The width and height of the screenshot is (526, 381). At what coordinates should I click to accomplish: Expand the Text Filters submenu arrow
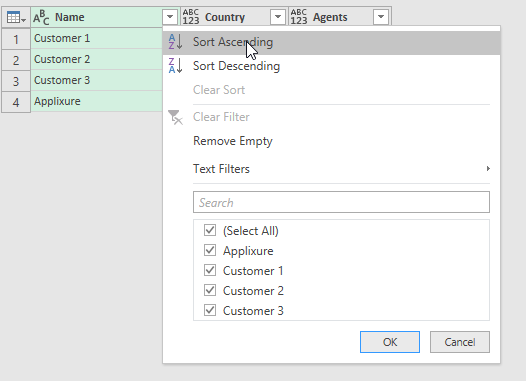[x=488, y=169]
